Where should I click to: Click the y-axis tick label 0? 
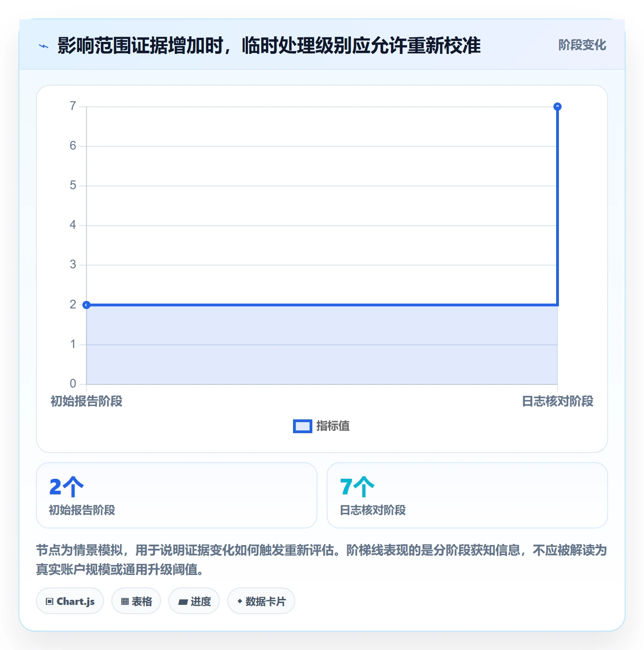(73, 384)
